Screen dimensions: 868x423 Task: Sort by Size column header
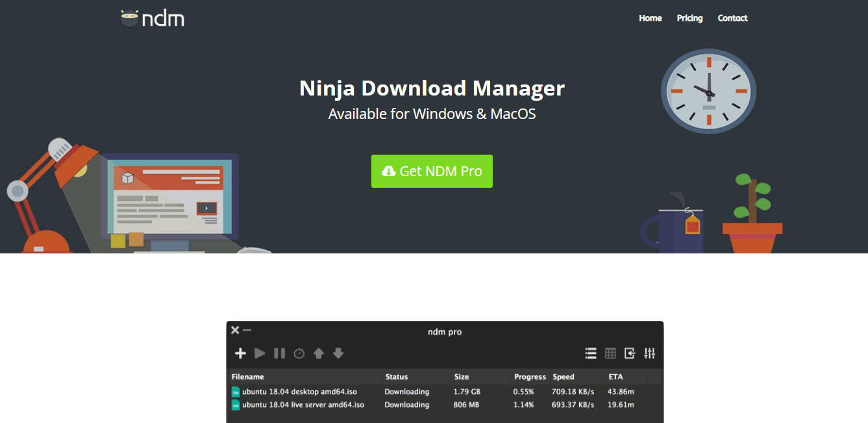point(462,377)
